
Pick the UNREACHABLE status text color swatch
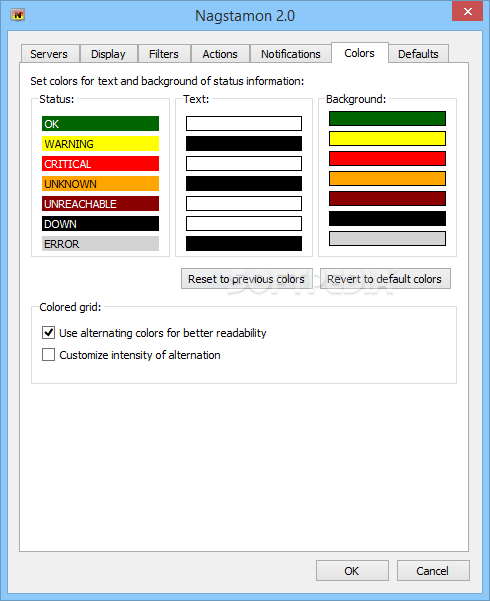pos(244,203)
